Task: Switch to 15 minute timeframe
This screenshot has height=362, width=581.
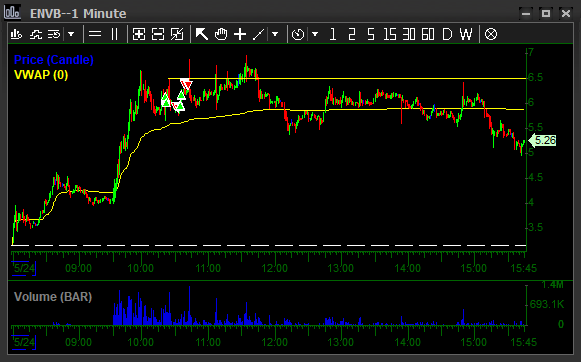Action: click(390, 34)
